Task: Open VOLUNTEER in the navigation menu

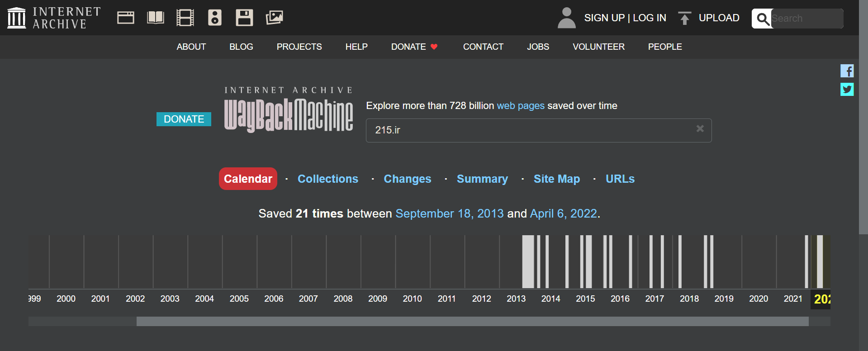Action: pos(598,47)
